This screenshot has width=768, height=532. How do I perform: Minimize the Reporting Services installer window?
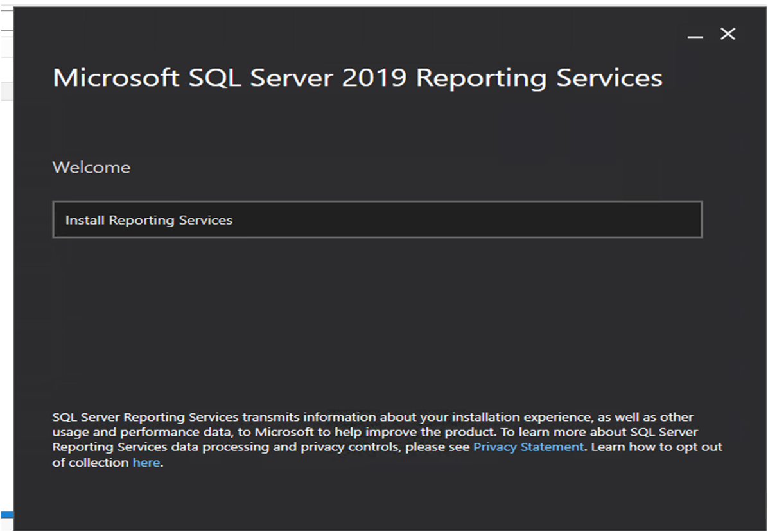tap(695, 37)
